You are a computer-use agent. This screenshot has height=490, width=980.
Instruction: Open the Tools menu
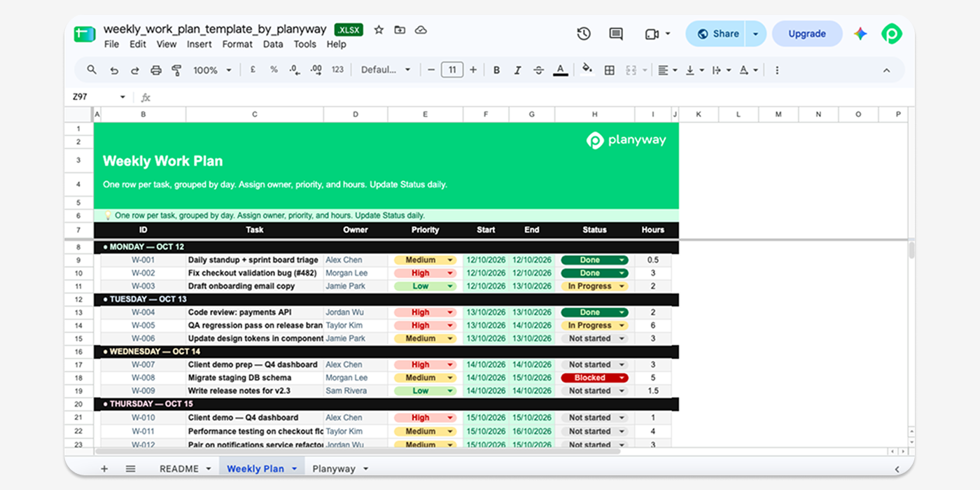pos(304,44)
